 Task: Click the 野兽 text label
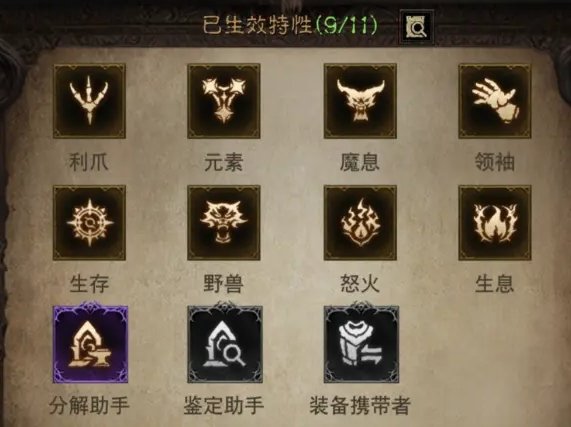[223, 284]
